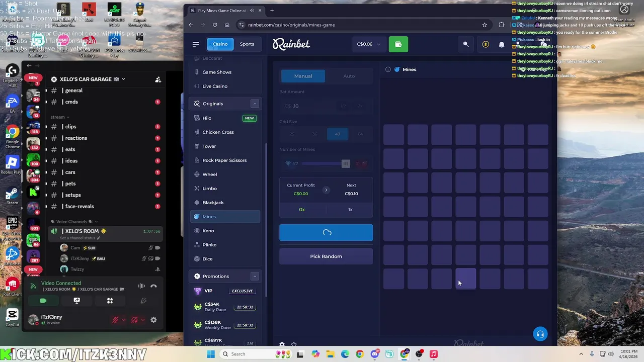The image size is (644, 362).
Task: Go to the browser home page
Action: 227,25
